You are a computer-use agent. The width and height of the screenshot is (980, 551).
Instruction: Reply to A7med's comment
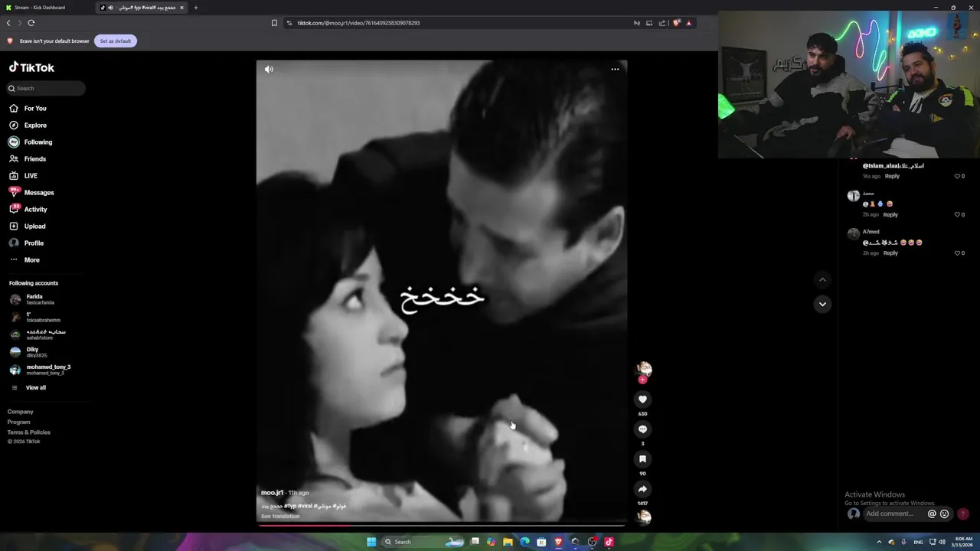[x=890, y=253]
